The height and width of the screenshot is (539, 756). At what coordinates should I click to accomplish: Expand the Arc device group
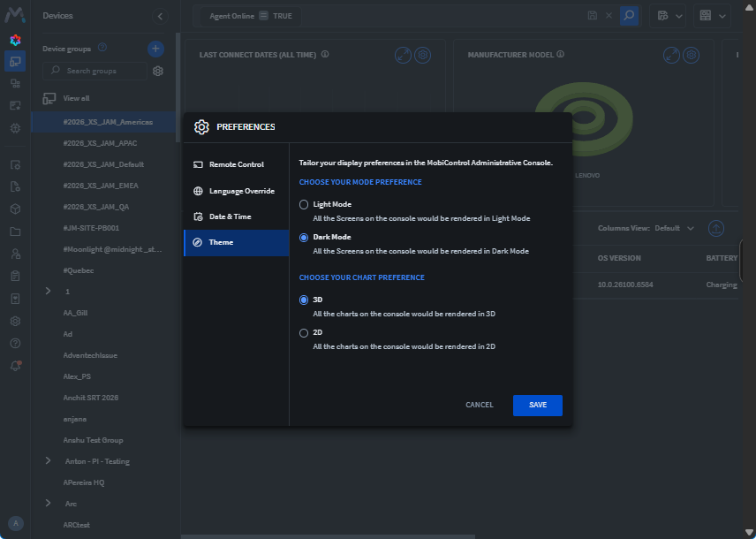[x=49, y=503]
